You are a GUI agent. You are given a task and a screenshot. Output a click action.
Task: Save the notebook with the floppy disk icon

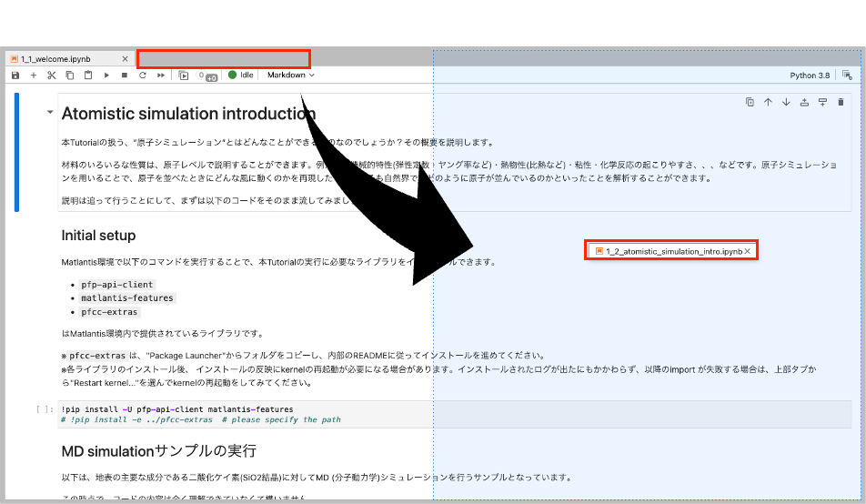(15, 76)
